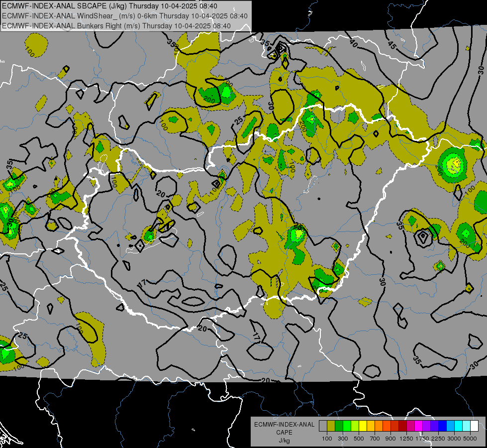The image size is (487, 448).
Task: Pick the pure blue legend swatch
Action: 442,426
